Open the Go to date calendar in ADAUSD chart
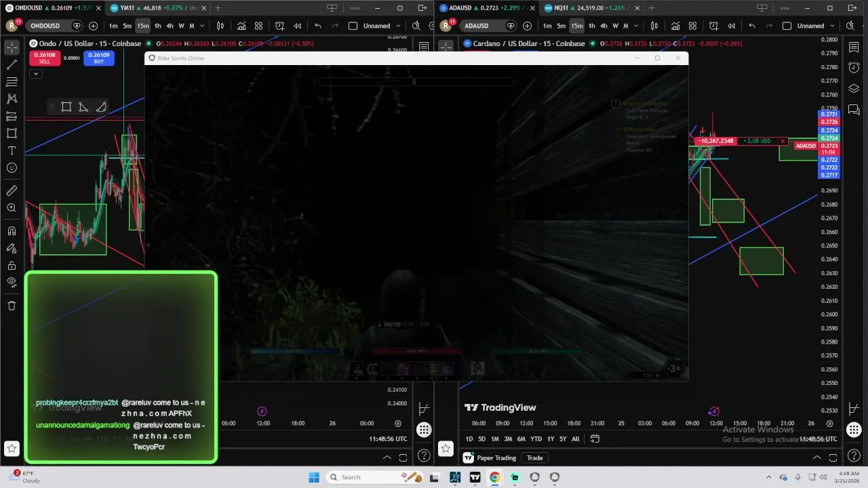 click(595, 439)
